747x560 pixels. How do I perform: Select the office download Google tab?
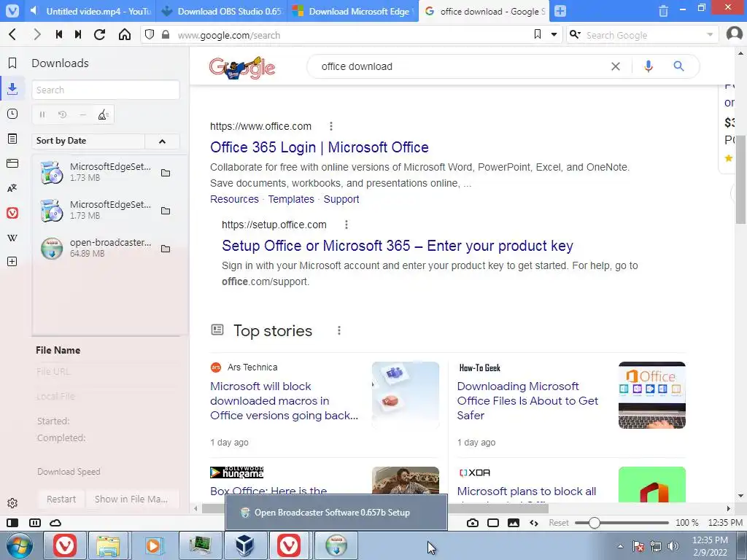(x=484, y=11)
